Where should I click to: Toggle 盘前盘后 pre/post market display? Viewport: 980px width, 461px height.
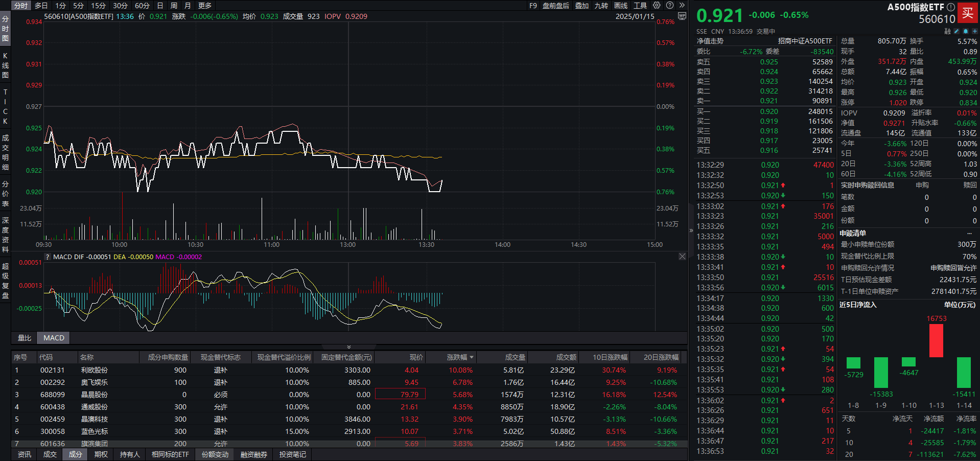(x=556, y=6)
